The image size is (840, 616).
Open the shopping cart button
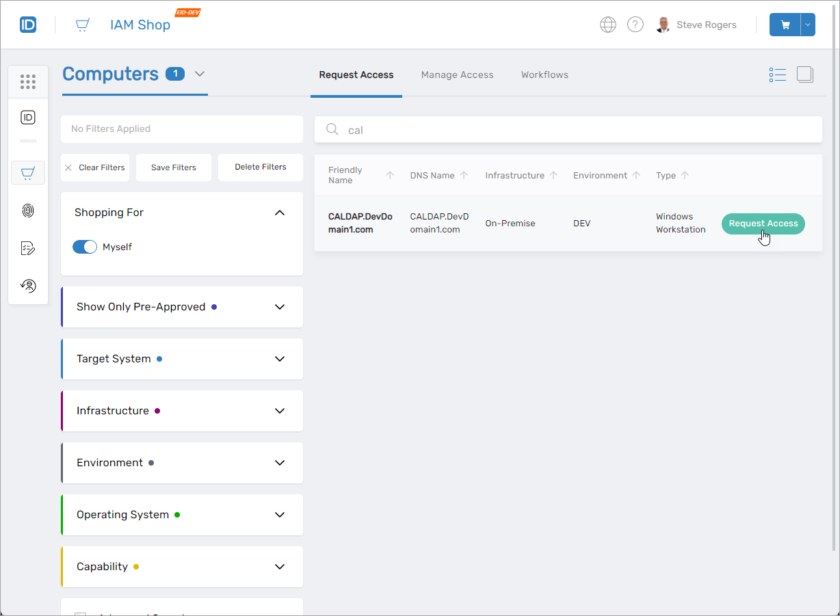(785, 25)
